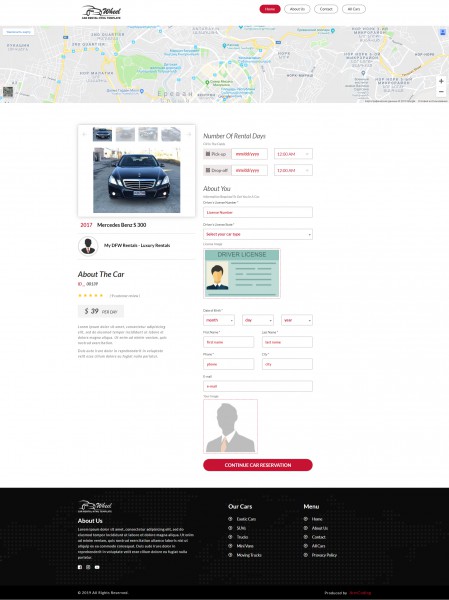Select the third car thumbnail
Viewport: 449px width, 600px height.
pyautogui.click(x=148, y=134)
